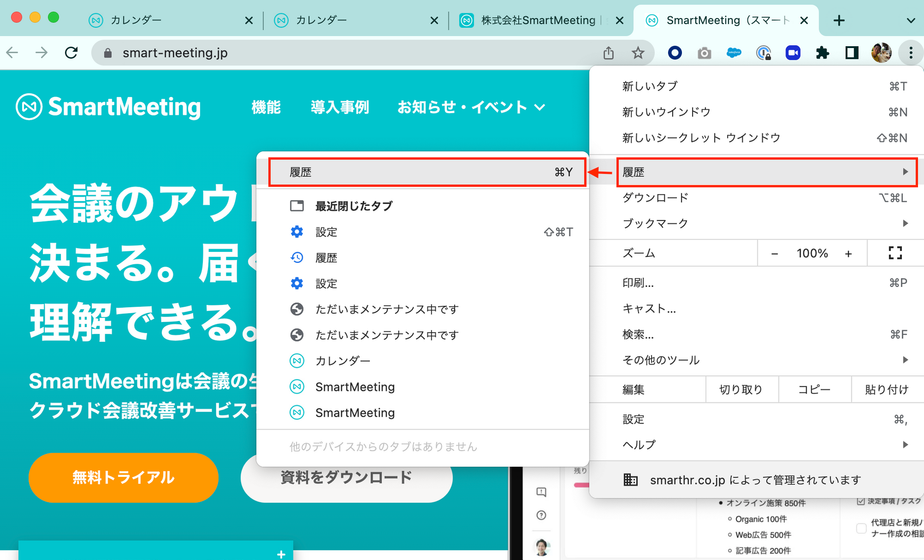Open the dark circle extension icon
Viewport: 924px width, 560px height.
675,53
